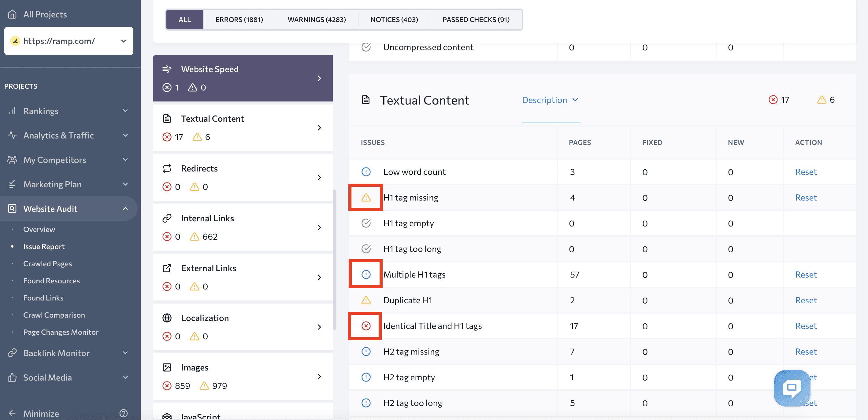868x420 pixels.
Task: Toggle the passed check icon for H1 tag empty
Action: pos(366,223)
